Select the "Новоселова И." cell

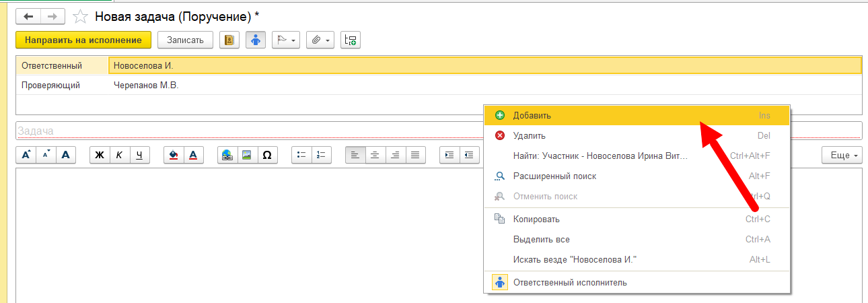[x=485, y=66]
